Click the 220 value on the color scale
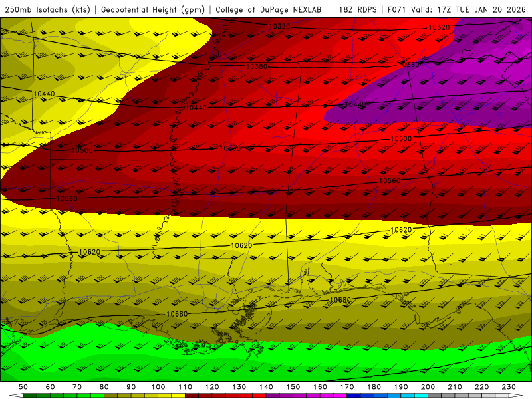 (x=481, y=387)
